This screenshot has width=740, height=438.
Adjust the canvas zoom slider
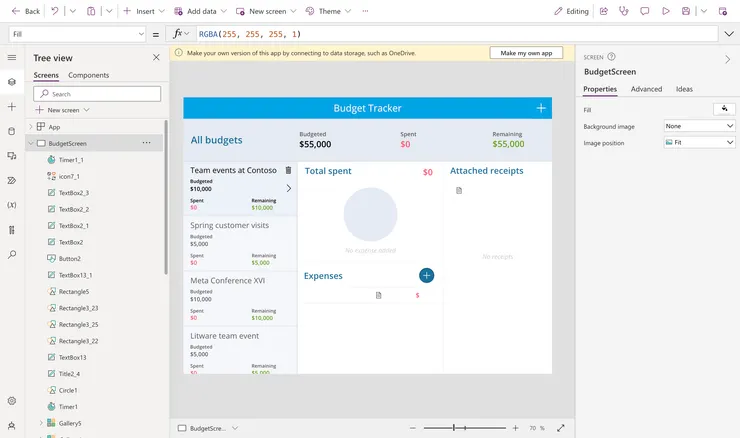(464, 428)
